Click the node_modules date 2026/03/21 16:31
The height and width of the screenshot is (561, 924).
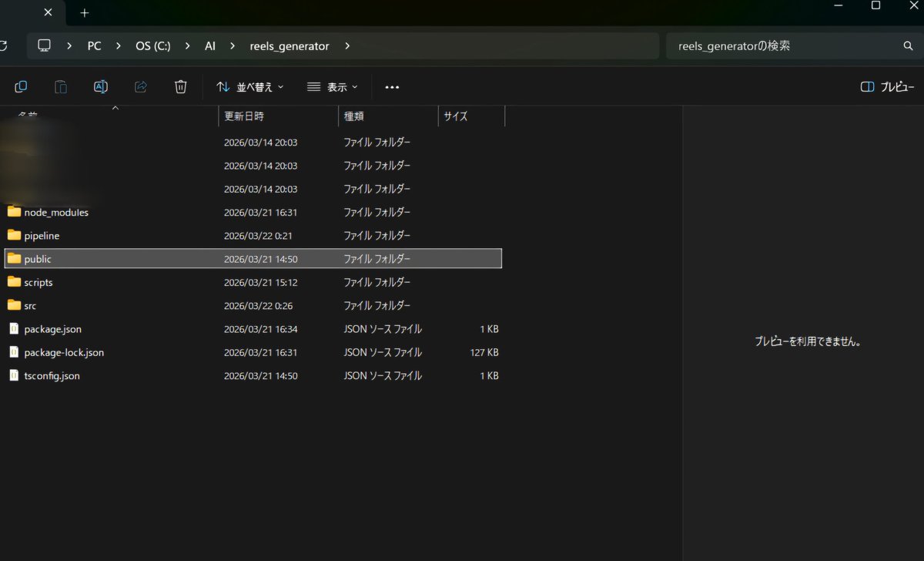pyautogui.click(x=260, y=212)
